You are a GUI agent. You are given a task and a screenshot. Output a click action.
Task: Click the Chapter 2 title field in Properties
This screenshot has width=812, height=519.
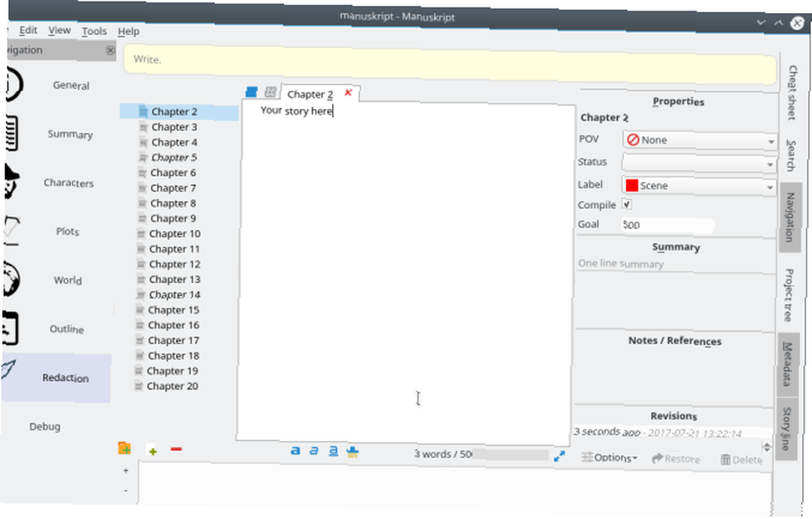point(604,118)
